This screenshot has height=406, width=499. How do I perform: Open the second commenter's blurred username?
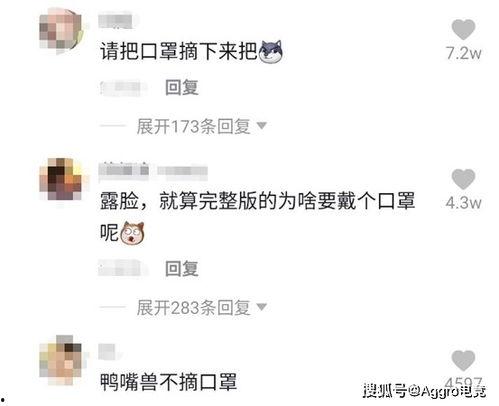(153, 171)
